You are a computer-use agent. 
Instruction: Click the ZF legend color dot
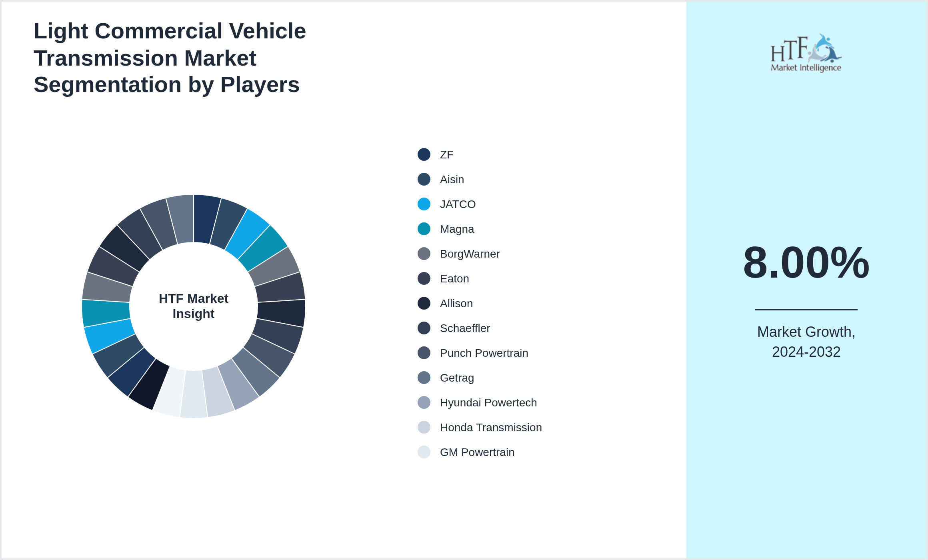coord(424,154)
